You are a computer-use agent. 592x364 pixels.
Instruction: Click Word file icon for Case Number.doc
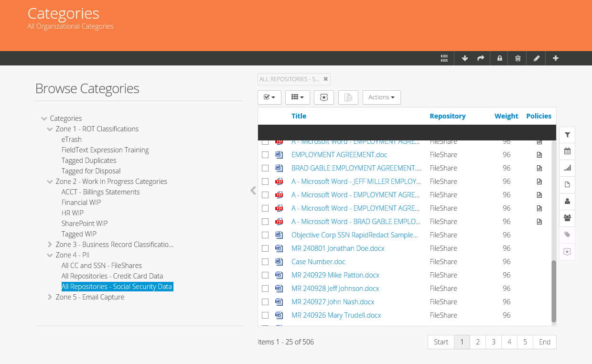279,262
